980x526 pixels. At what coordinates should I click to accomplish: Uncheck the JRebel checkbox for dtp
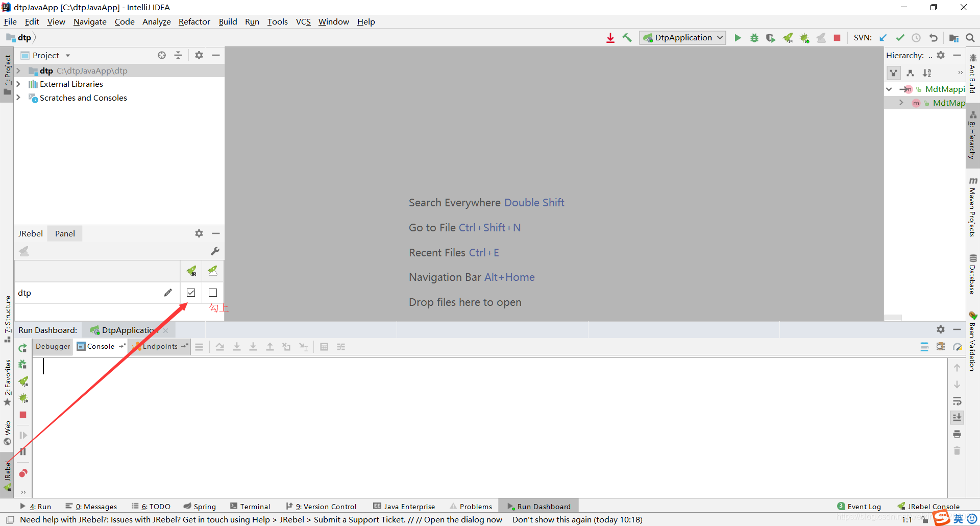191,293
